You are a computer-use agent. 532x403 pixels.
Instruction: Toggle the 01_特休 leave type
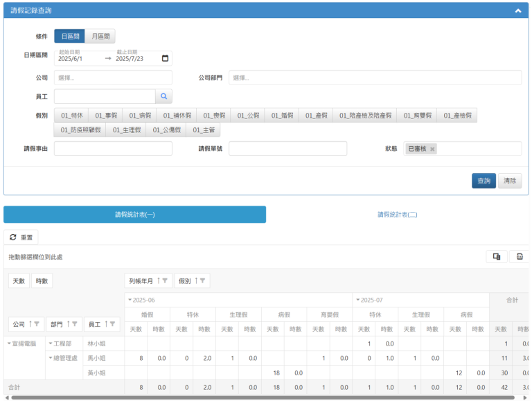[x=71, y=116]
